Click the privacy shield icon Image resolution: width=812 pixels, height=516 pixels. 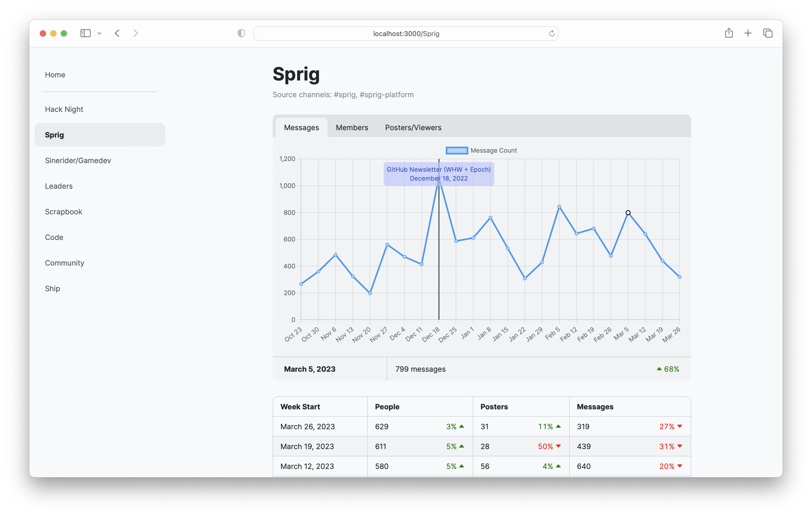[241, 33]
